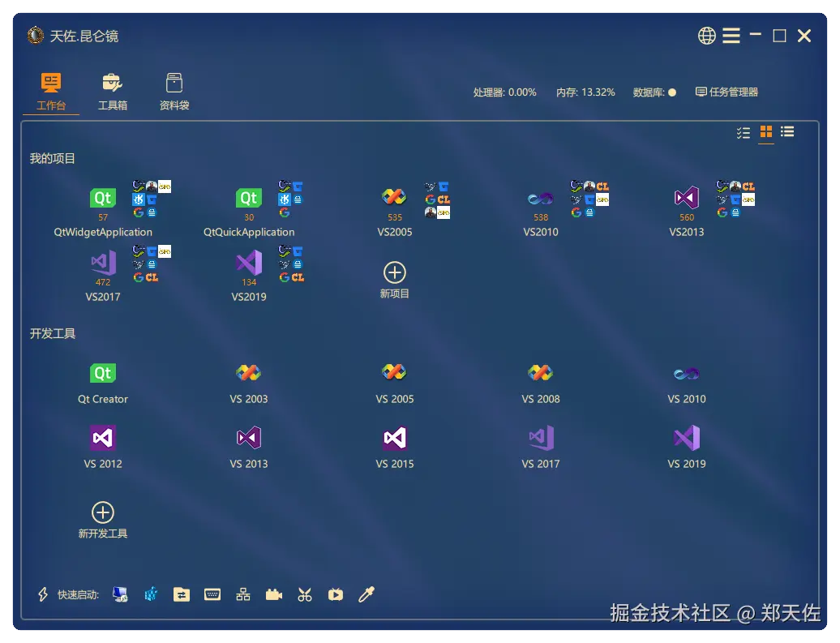
Task: Click the Google badge beside VS2019
Action: [285, 277]
